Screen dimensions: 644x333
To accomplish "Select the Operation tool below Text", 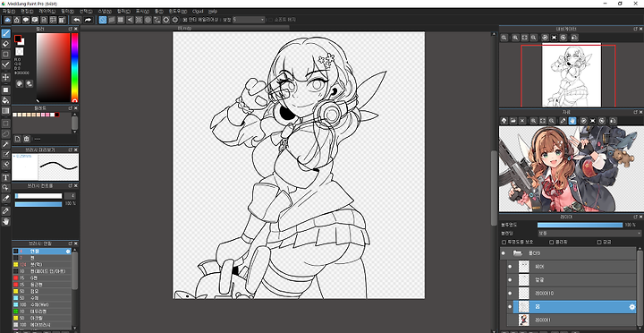I will tap(5, 187).
